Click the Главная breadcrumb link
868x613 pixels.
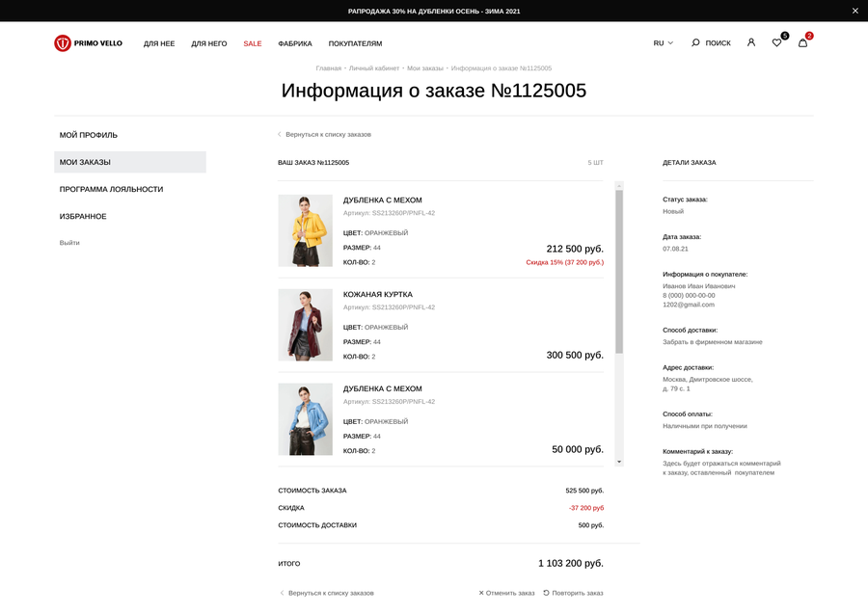tap(328, 68)
